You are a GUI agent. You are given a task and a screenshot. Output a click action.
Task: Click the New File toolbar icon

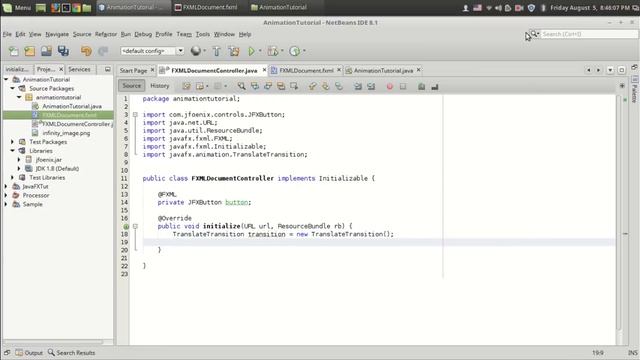13,51
